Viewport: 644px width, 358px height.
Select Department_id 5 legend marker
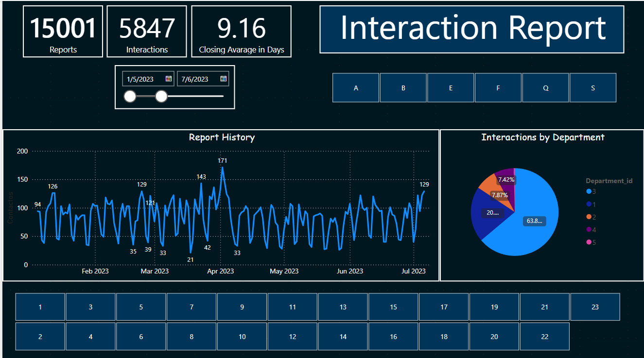click(x=589, y=242)
